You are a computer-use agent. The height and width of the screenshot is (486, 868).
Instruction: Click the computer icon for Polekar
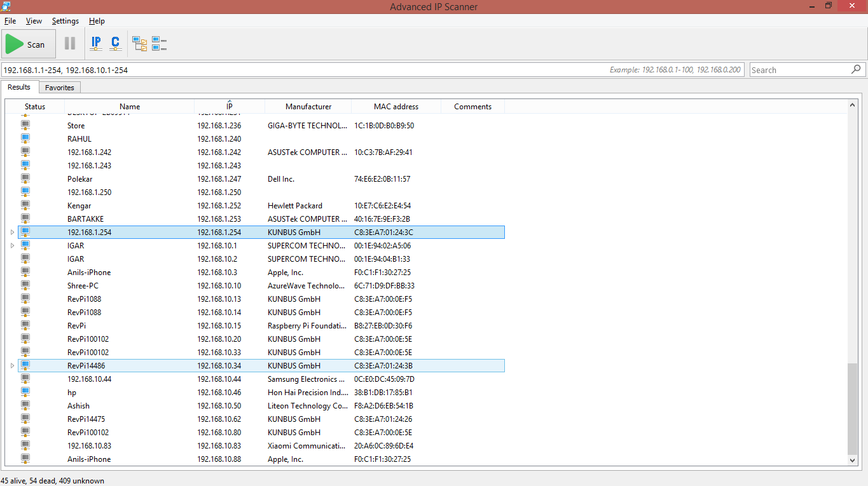(25, 179)
